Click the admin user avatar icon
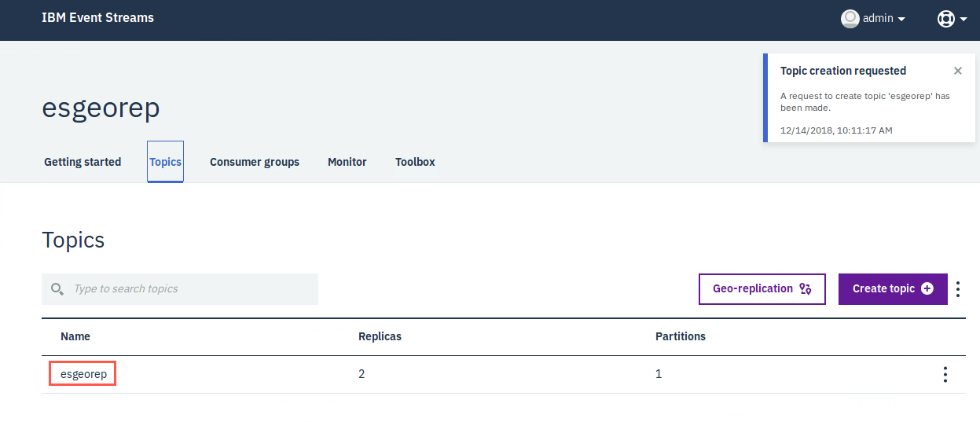Screen dimensions: 980x422 point(850,18)
